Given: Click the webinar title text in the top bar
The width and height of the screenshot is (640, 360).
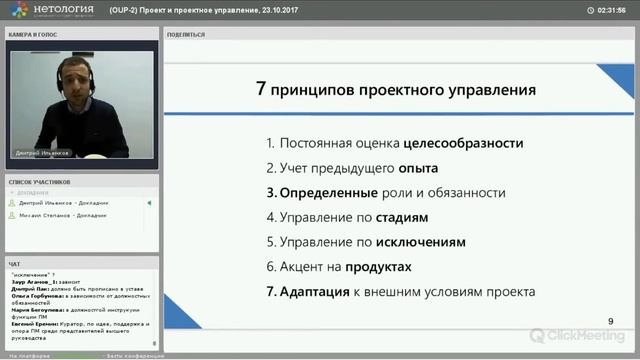Looking at the screenshot, I should 204,10.
